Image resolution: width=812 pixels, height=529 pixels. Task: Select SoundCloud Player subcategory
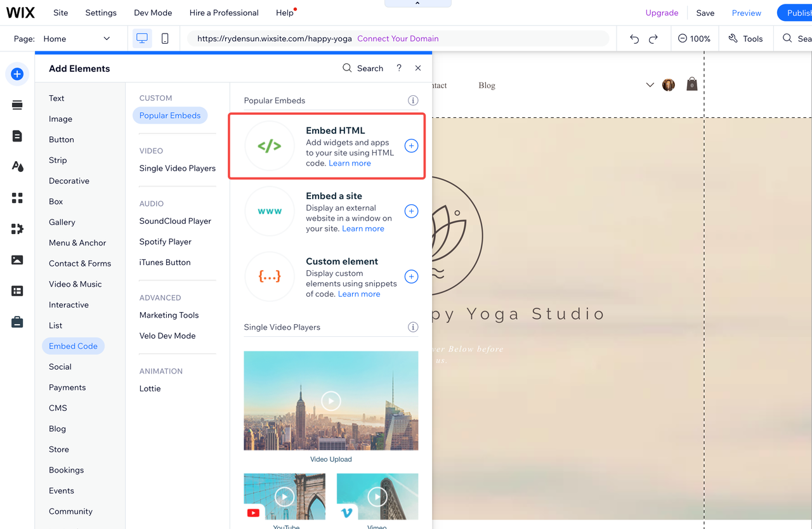[175, 221]
